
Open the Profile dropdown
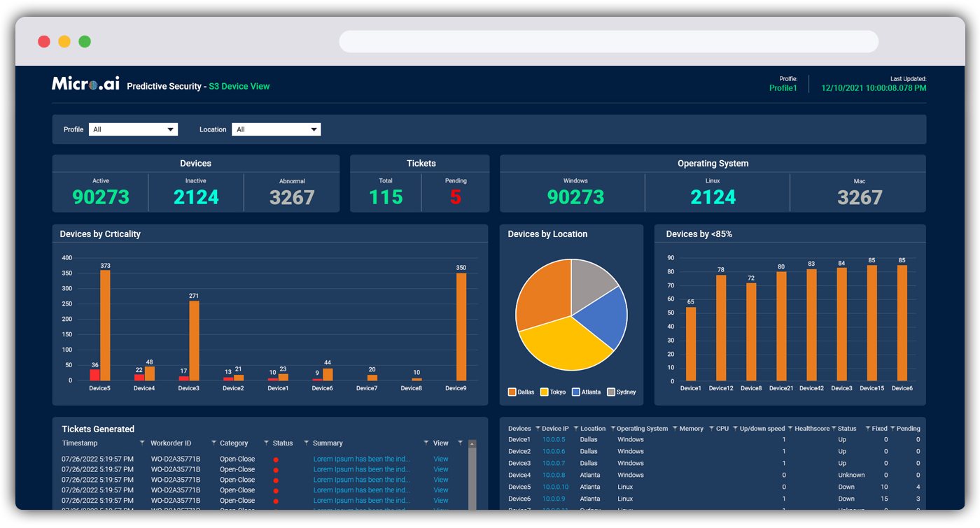pyautogui.click(x=133, y=129)
